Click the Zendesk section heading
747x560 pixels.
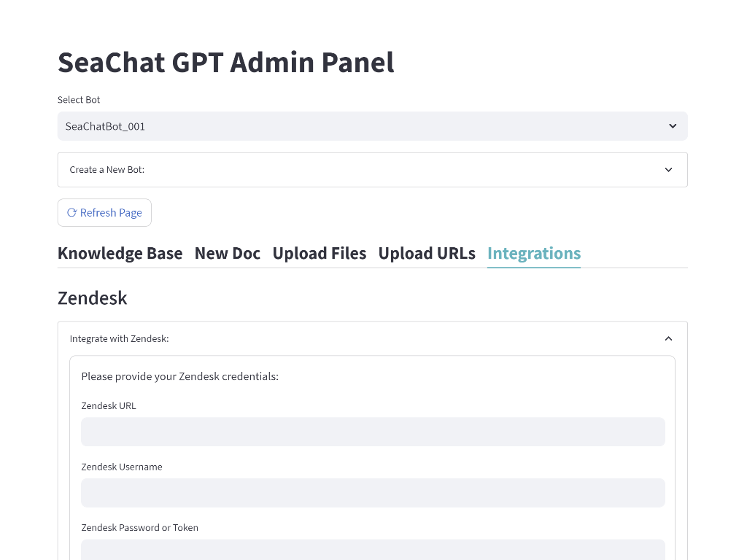pyautogui.click(x=92, y=298)
